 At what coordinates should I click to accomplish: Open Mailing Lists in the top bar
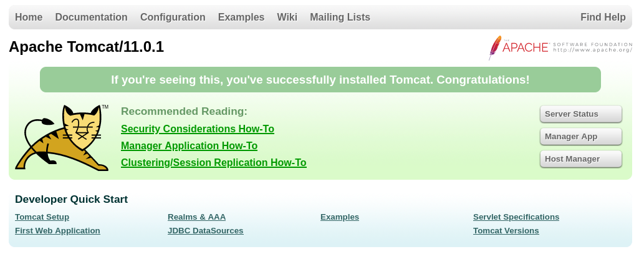340,17
